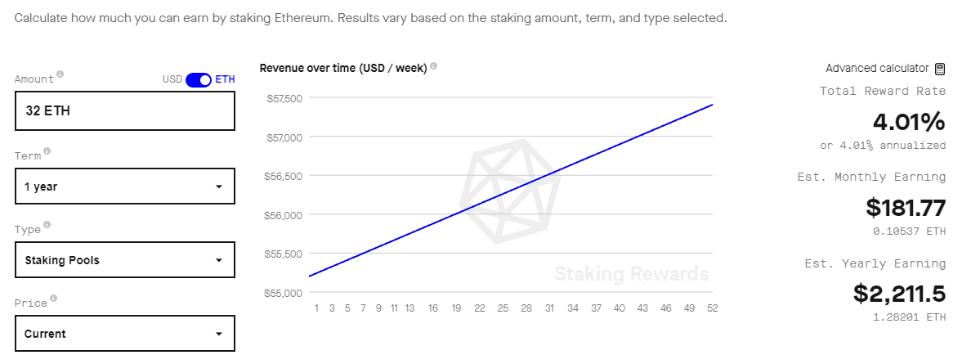Select the USD label on currency toggle
Image resolution: width=980 pixels, height=364 pixels.
tap(172, 79)
